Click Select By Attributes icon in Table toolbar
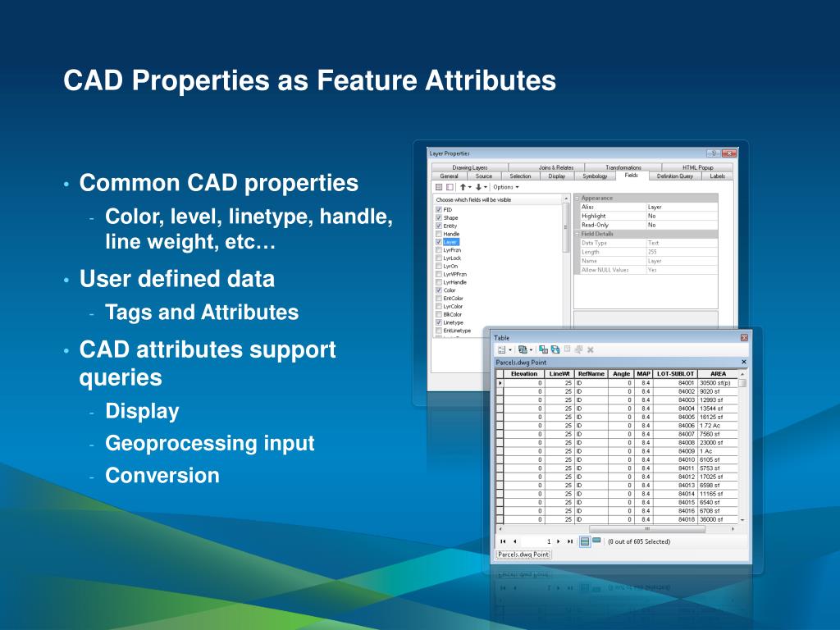The width and height of the screenshot is (840, 630). pyautogui.click(x=543, y=349)
